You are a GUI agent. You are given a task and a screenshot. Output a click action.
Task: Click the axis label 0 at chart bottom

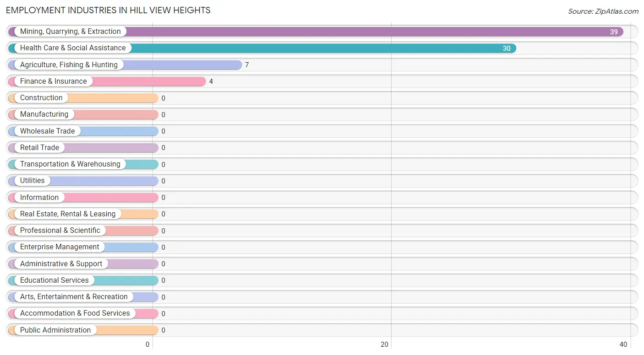(x=147, y=344)
